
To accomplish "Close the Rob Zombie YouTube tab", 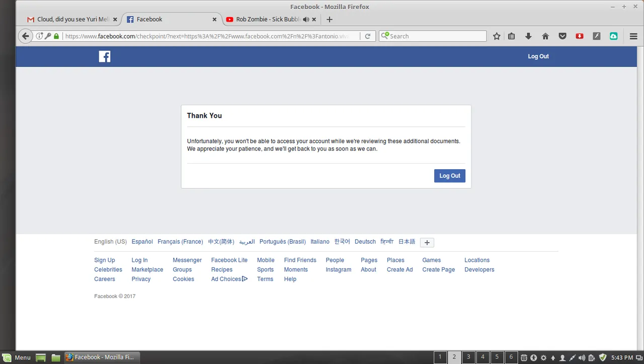I will click(314, 20).
